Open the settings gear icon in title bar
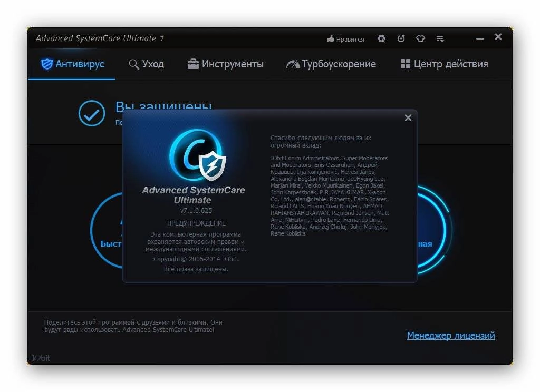The width and height of the screenshot is (540, 392). pos(382,38)
